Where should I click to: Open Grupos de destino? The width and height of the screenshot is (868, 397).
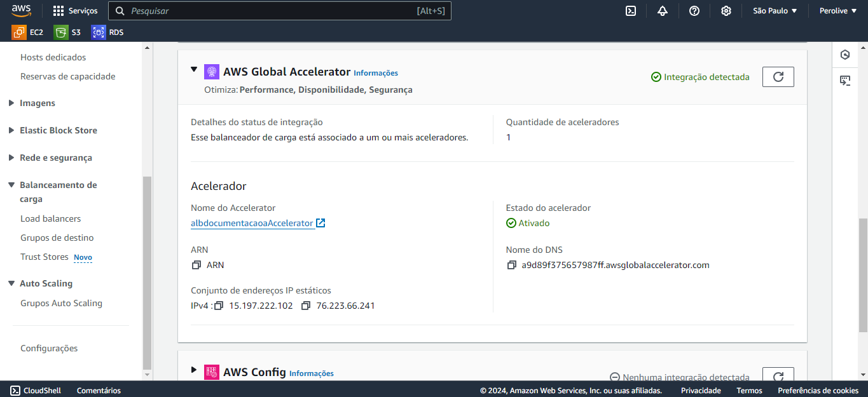(57, 238)
